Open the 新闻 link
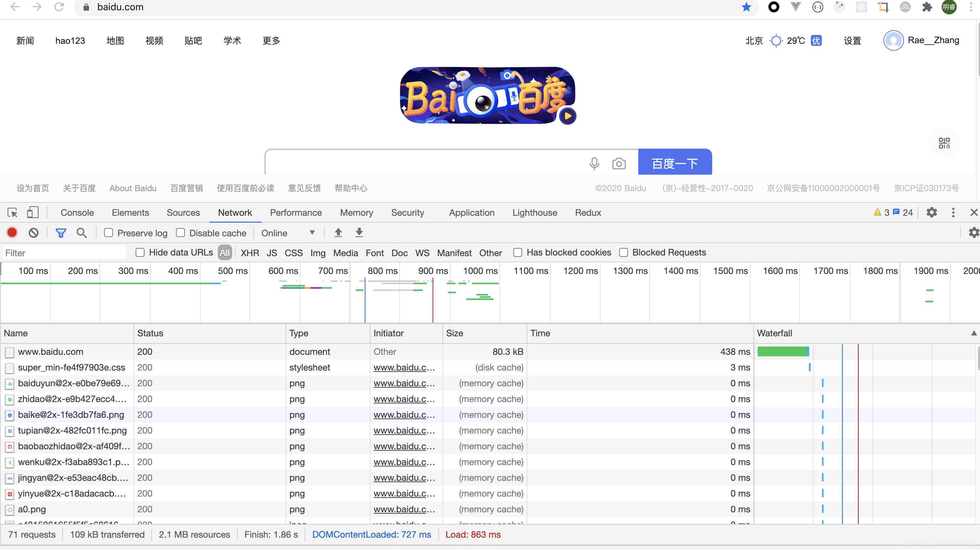The width and height of the screenshot is (980, 550). [25, 41]
